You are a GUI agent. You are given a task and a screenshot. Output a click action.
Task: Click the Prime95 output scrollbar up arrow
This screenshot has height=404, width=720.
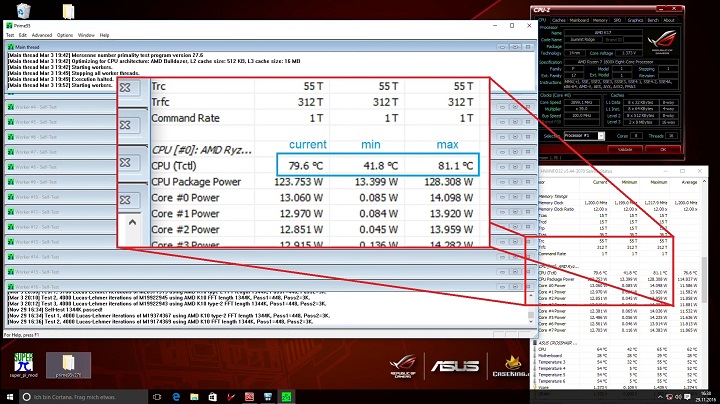point(531,296)
